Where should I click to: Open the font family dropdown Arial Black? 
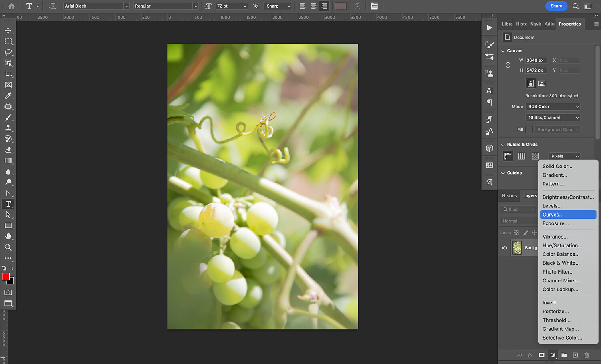pyautogui.click(x=96, y=6)
